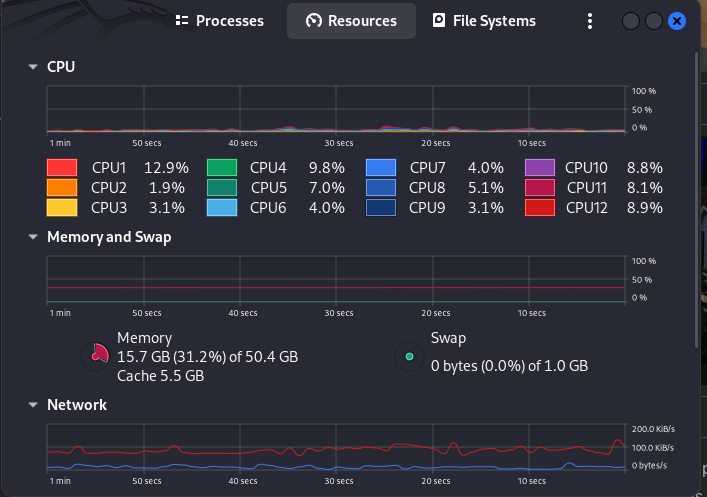Image resolution: width=707 pixels, height=497 pixels.
Task: Click the CPU12 8.9% value
Action: [645, 208]
